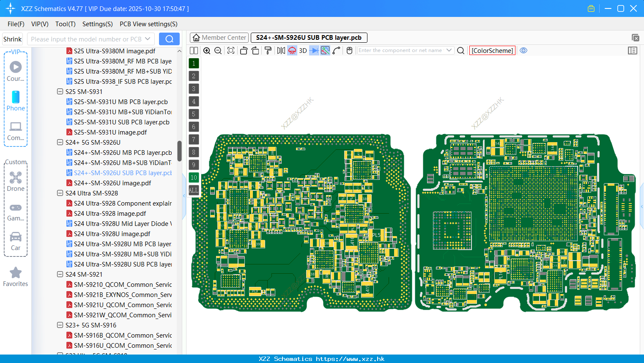Image resolution: width=644 pixels, height=363 pixels.
Task: Switch to the Member Center tab
Action: [219, 38]
